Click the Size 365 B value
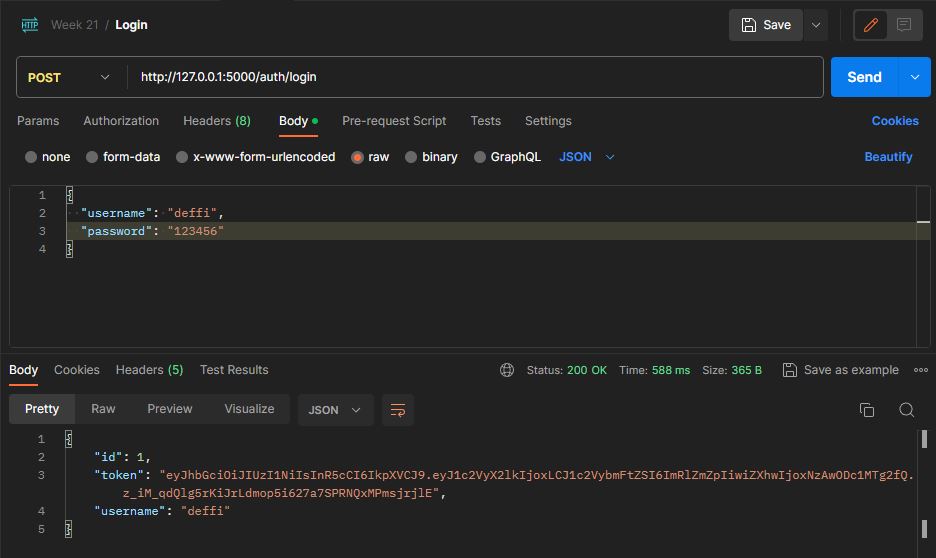This screenshot has height=558, width=936. pyautogui.click(x=746, y=370)
